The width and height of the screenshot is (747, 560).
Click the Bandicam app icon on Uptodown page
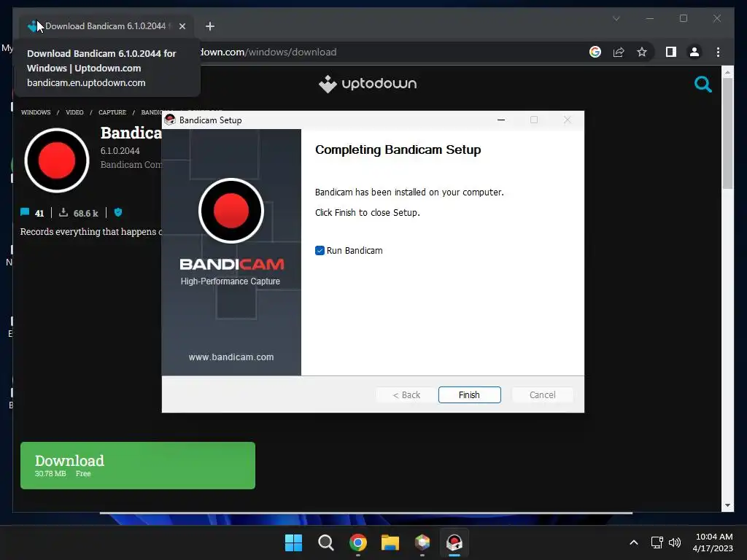[57, 160]
